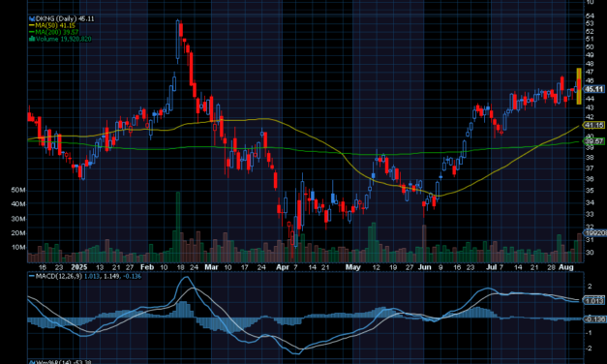Click the 54 price axis label

coord(590,15)
